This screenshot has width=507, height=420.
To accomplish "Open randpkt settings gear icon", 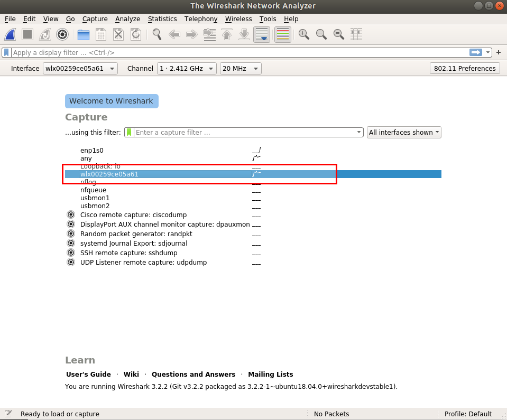I will (x=71, y=234).
